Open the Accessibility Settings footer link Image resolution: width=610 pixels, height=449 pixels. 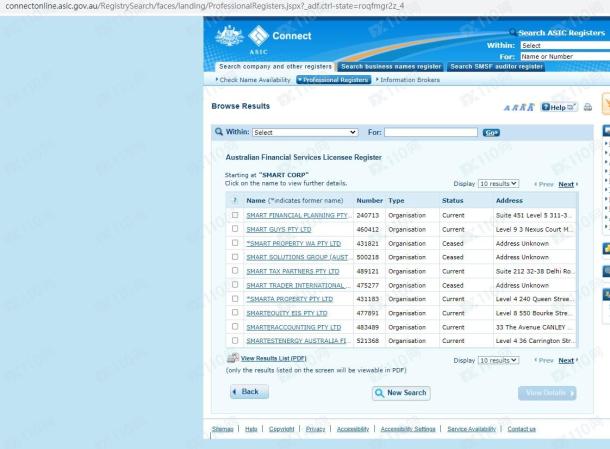coord(408,429)
